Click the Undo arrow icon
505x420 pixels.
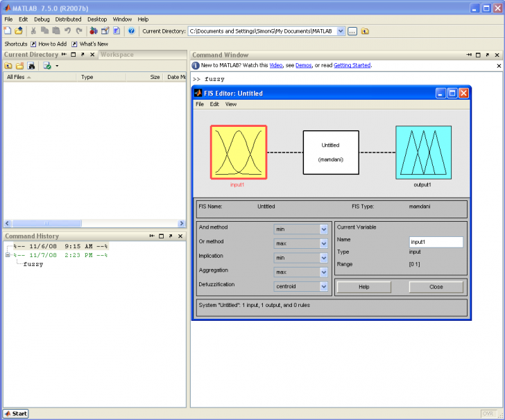(68, 31)
